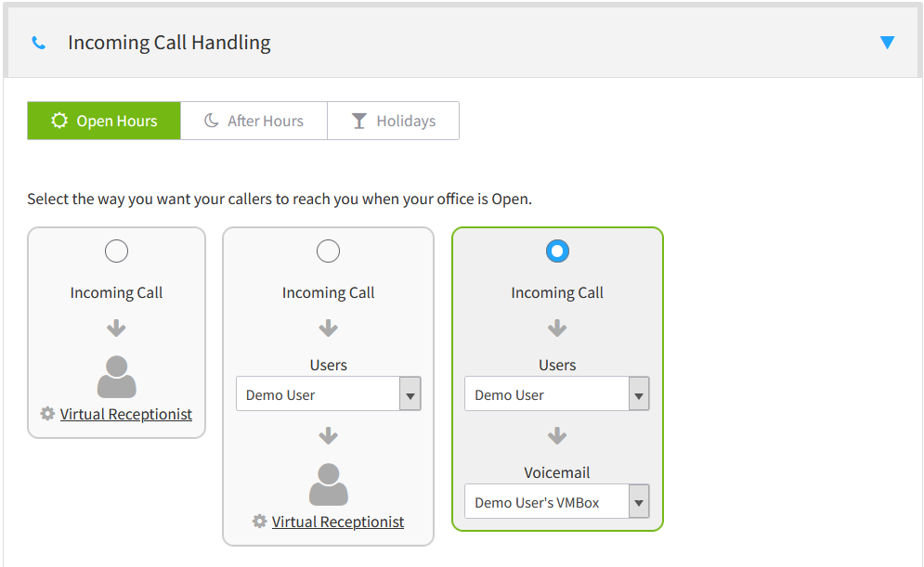Select the Users to Voicemail radio option
The width and height of the screenshot is (924, 567).
557,251
